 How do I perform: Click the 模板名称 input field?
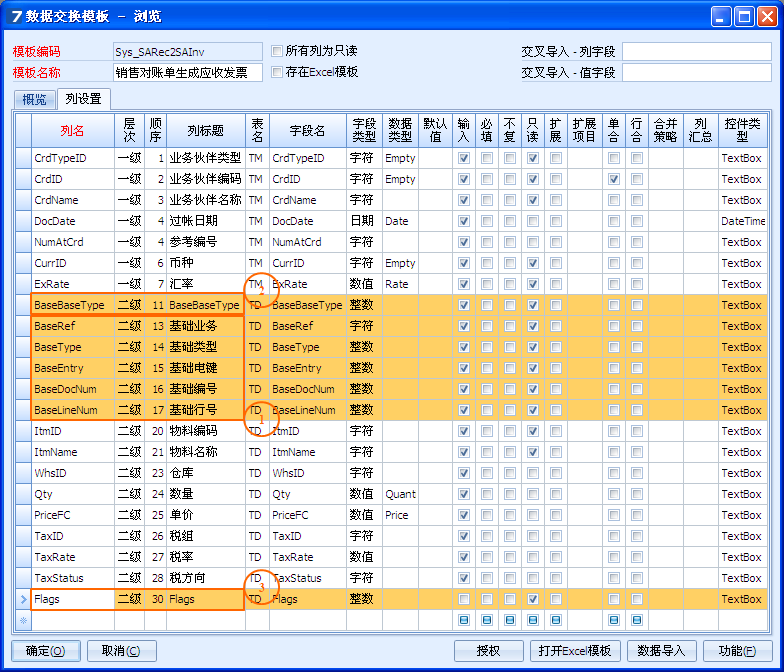coord(188,72)
